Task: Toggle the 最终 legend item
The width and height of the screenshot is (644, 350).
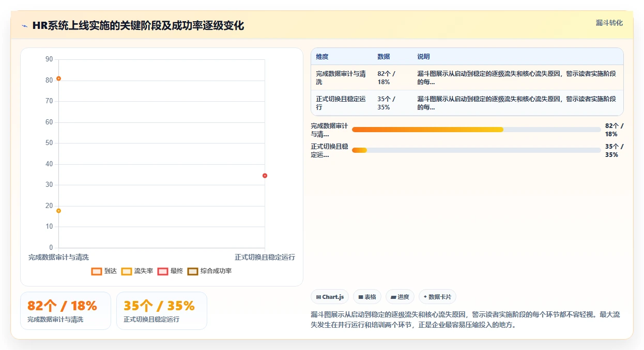Action: click(x=170, y=271)
